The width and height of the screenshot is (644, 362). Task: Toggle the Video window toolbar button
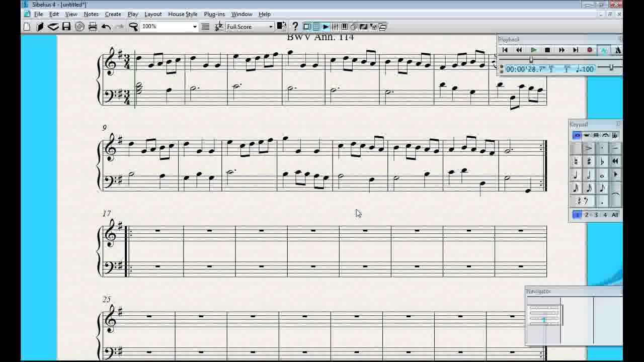point(364,27)
